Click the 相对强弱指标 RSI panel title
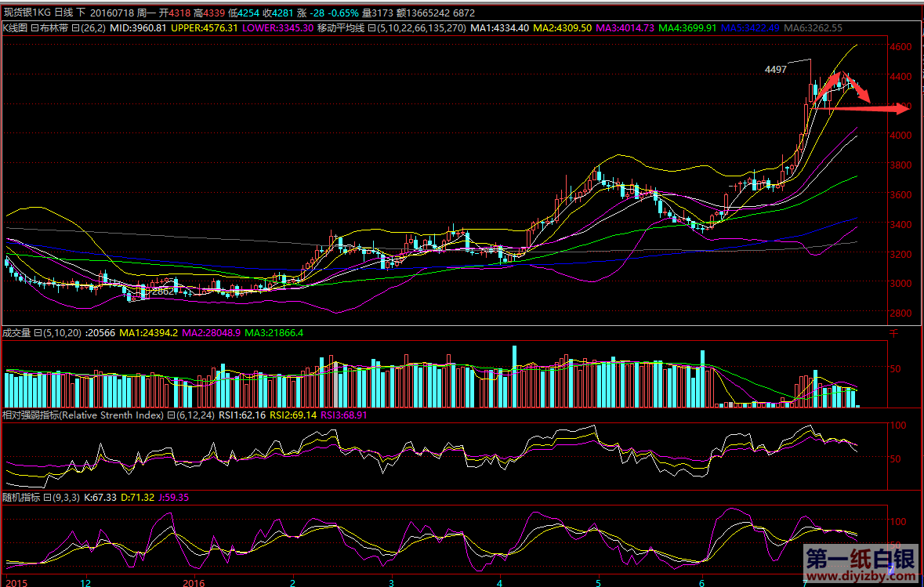924x587 pixels. click(x=31, y=415)
